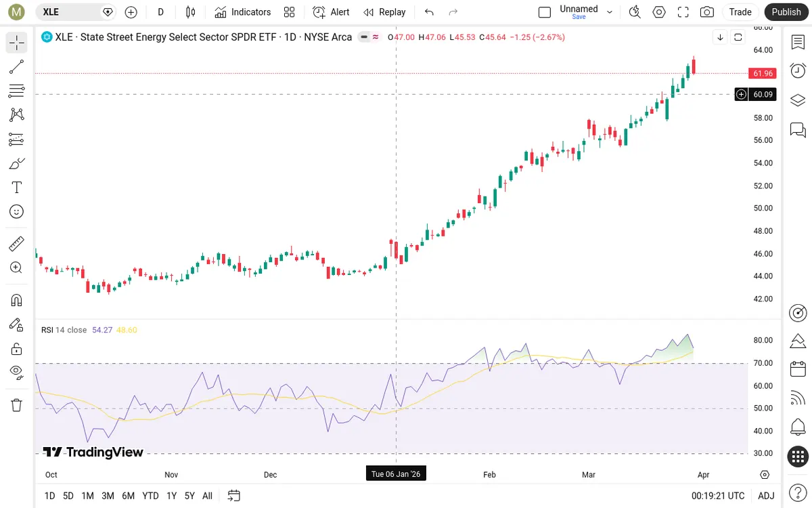
Task: Open chart settings hexagon icon
Action: (659, 12)
